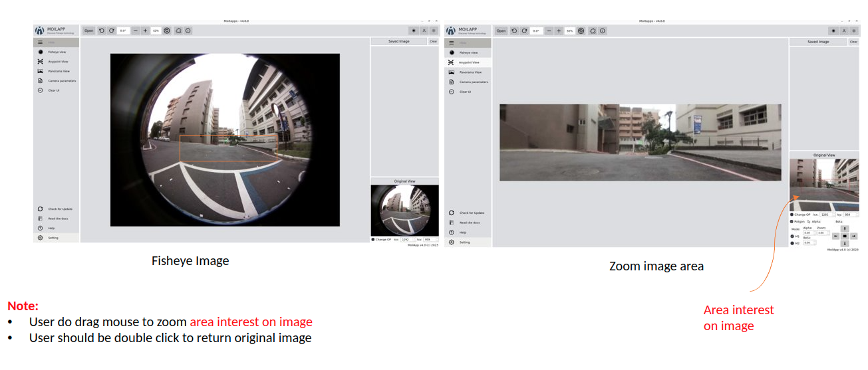Zoom out with the minus icon in left window
The width and height of the screenshot is (868, 370).
click(136, 31)
